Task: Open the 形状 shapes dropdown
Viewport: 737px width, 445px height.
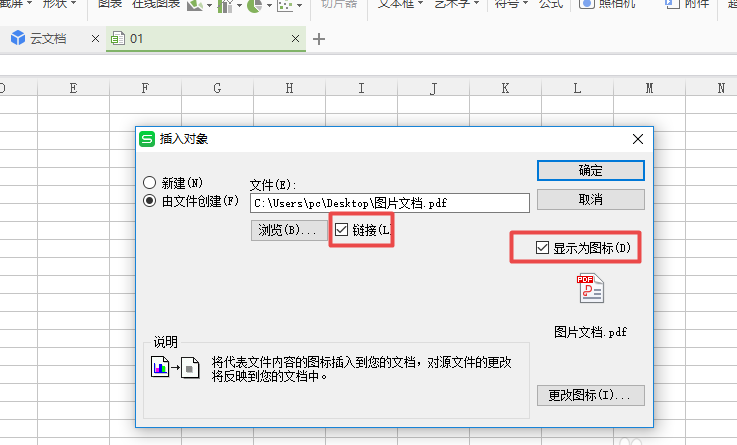Action: coord(59,4)
